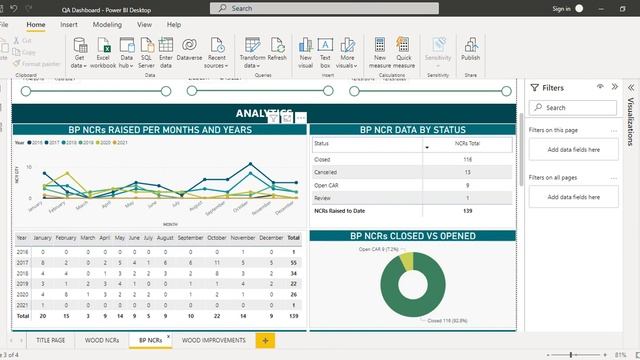
Task: Toggle focus mode on the visual
Action: 287,118
